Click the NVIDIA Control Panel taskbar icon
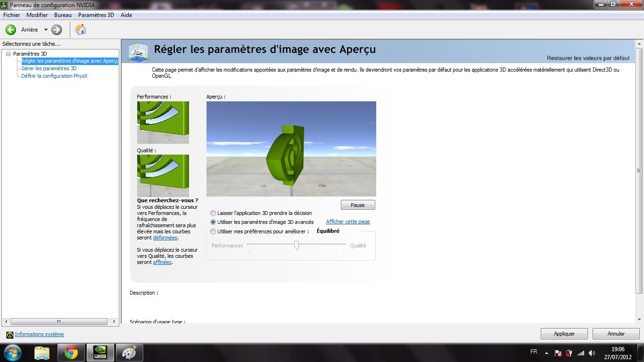Screen dimensions: 644x362 100,353
